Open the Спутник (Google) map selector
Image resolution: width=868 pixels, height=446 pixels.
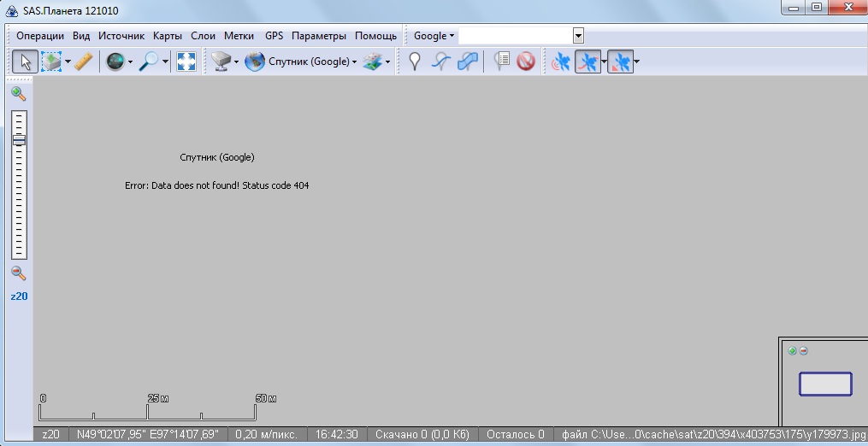click(312, 62)
